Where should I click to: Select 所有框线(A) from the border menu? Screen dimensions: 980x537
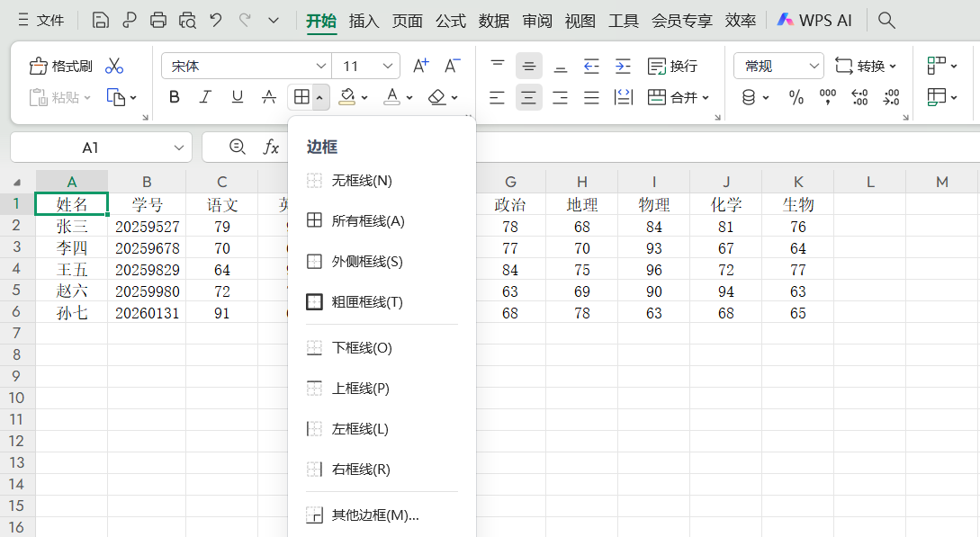point(367,220)
